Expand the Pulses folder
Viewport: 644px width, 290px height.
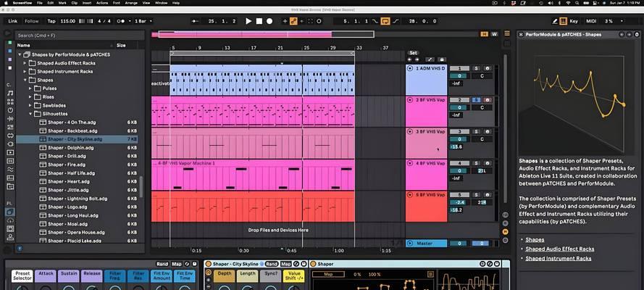[x=30, y=88]
